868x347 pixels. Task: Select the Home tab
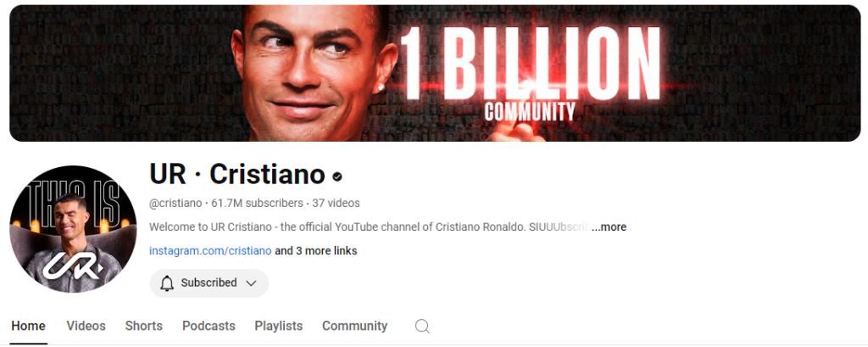[28, 326]
